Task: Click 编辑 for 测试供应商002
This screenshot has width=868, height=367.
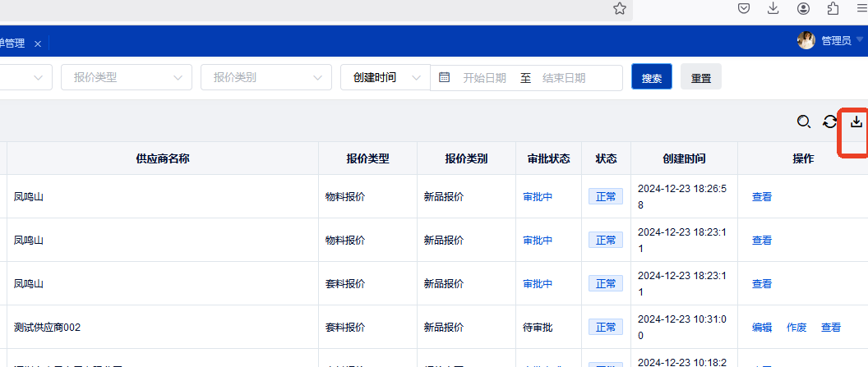Action: click(762, 328)
